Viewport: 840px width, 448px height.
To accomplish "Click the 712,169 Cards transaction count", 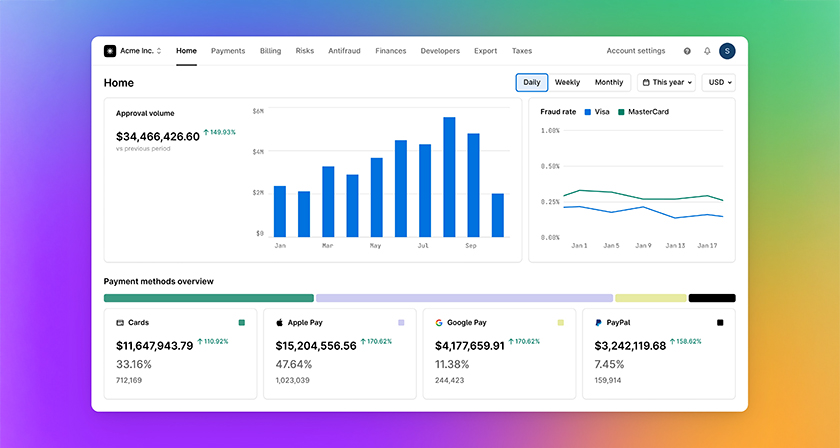I will point(129,380).
